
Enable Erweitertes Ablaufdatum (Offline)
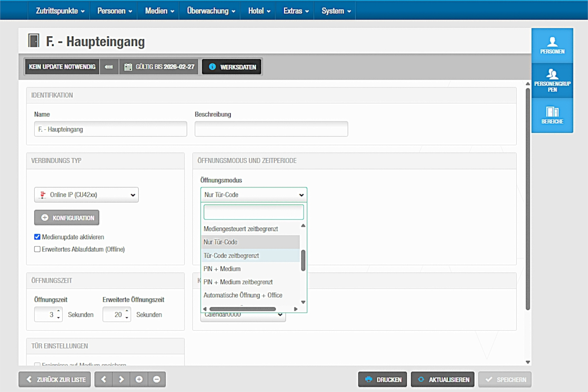click(37, 249)
